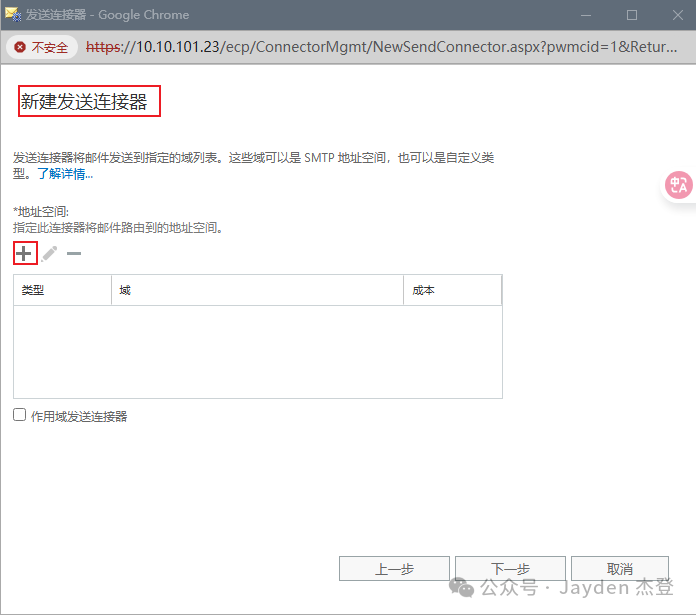Focus the URL address bar

380,47
